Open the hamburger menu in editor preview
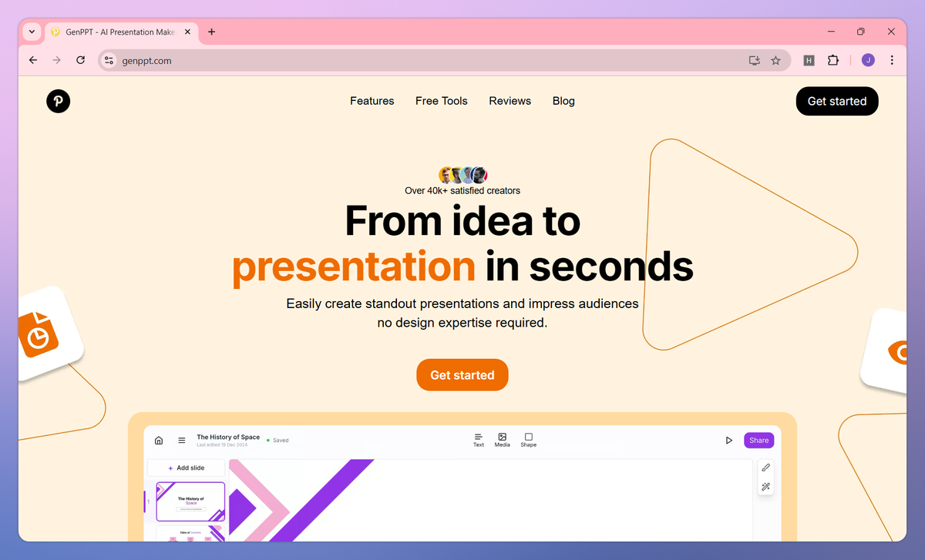Screen dimensions: 925x560 pos(182,441)
